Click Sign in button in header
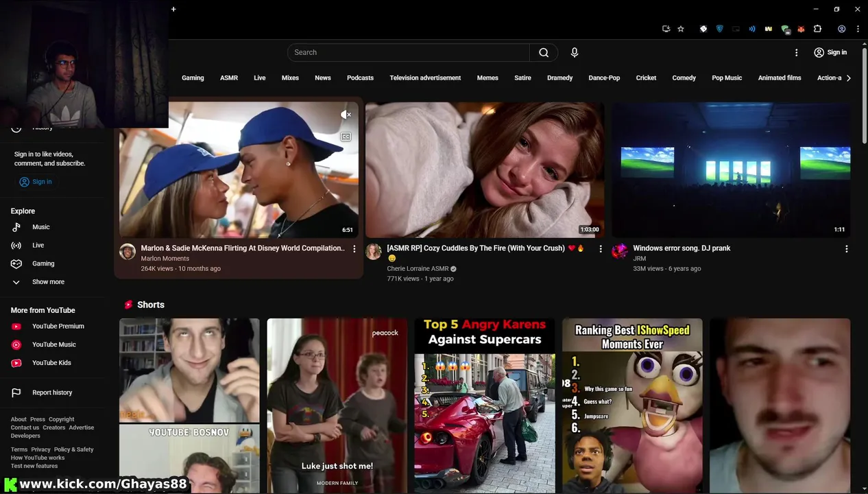Screen dimensions: 868x494 830,52
